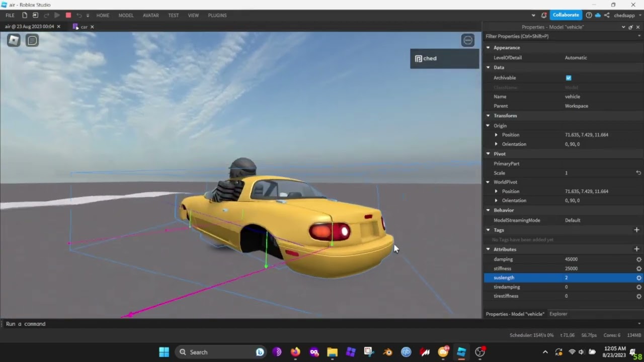Collapse the Origin group
The height and width of the screenshot is (362, 644).
(488, 126)
